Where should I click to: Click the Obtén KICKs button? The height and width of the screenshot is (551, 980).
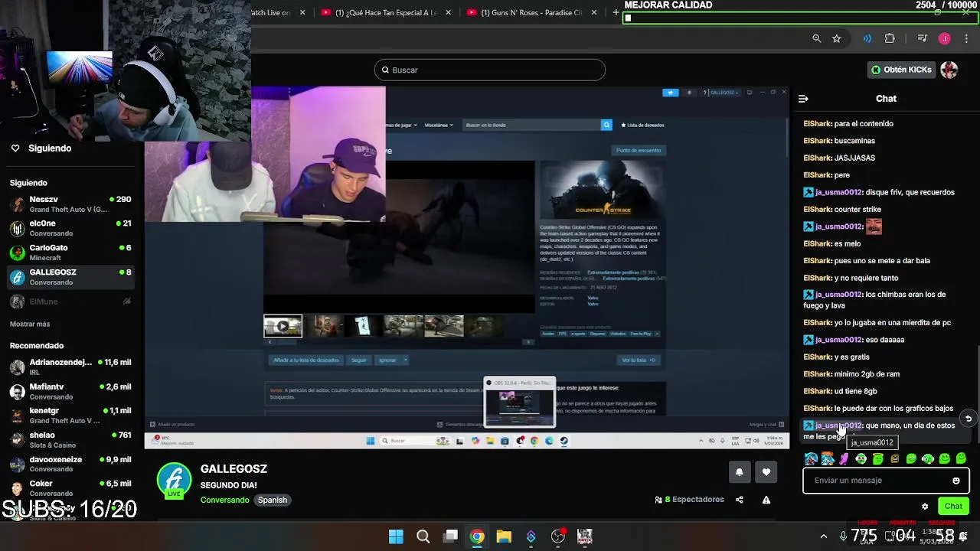point(901,70)
